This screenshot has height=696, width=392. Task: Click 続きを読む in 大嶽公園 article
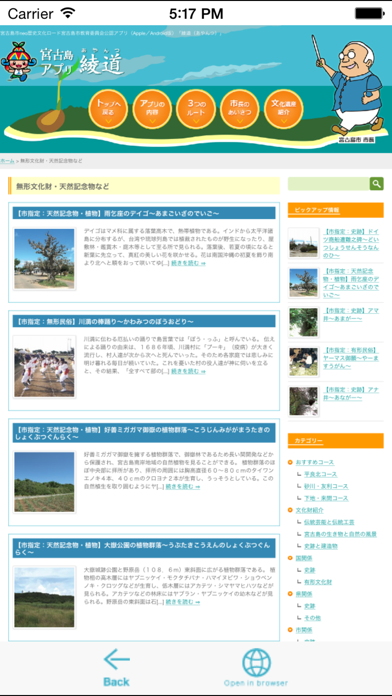[x=182, y=602]
